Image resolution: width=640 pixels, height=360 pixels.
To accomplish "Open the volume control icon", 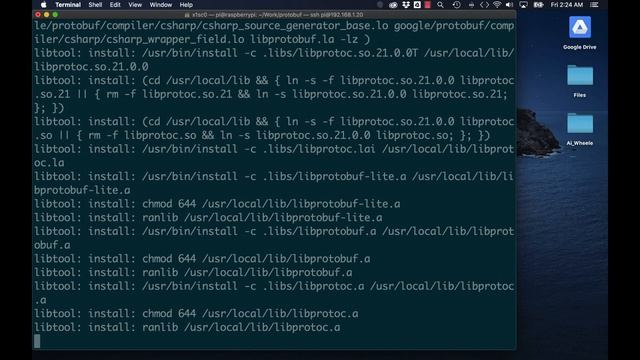I will (x=509, y=5).
